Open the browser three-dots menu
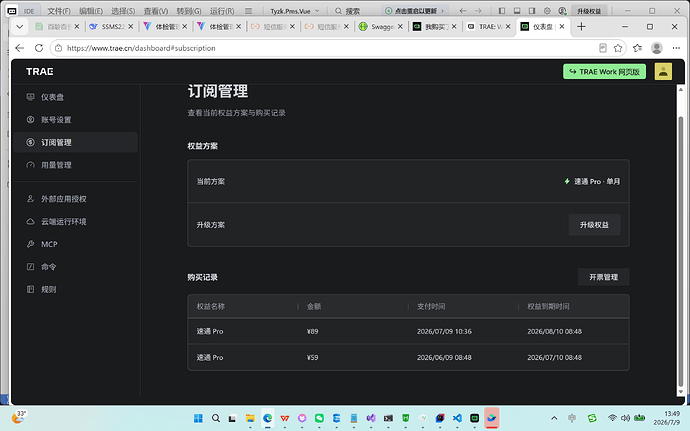The image size is (690, 431). 676,48
